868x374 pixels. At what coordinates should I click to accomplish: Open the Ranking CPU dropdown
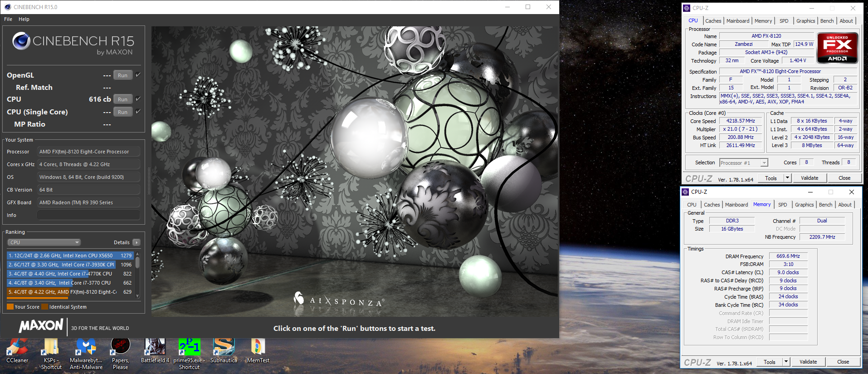[x=44, y=242]
